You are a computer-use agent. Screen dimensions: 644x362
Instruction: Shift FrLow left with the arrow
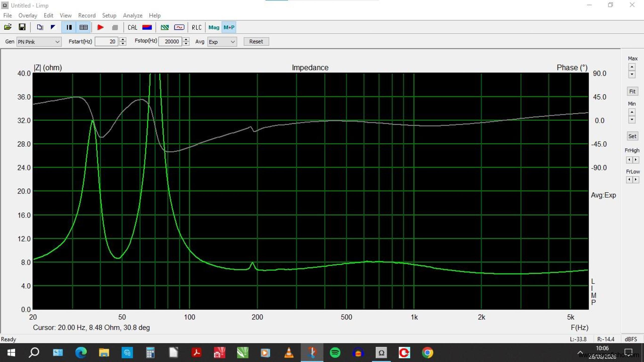point(629,179)
